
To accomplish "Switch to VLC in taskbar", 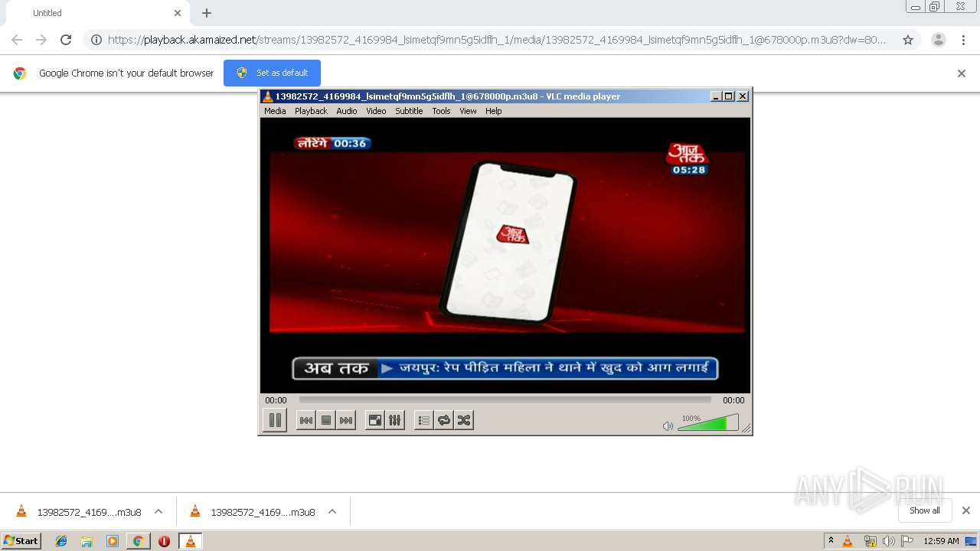I will pos(190,541).
